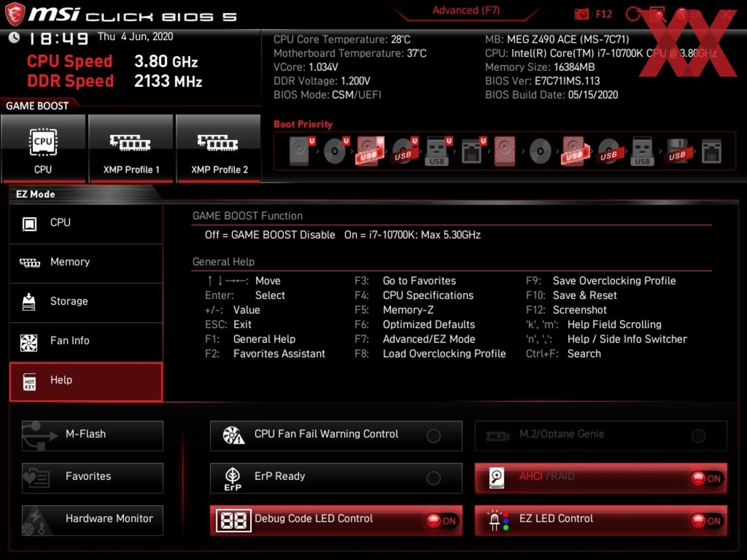Click the EZ Mode header label
The image size is (747, 560).
point(35,194)
